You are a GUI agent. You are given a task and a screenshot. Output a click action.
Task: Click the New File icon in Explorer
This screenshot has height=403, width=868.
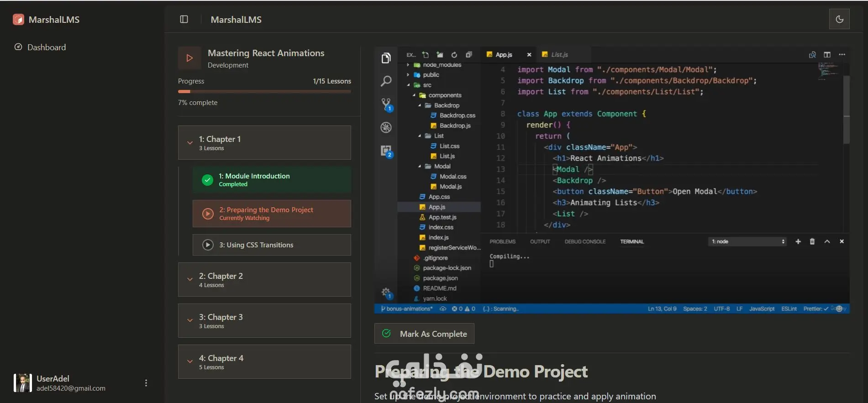pyautogui.click(x=426, y=55)
